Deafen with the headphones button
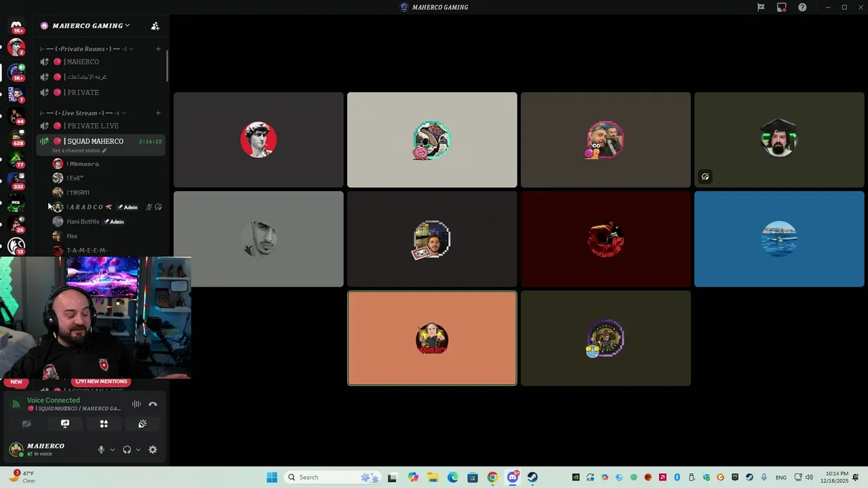This screenshot has height=488, width=868. 127,449
